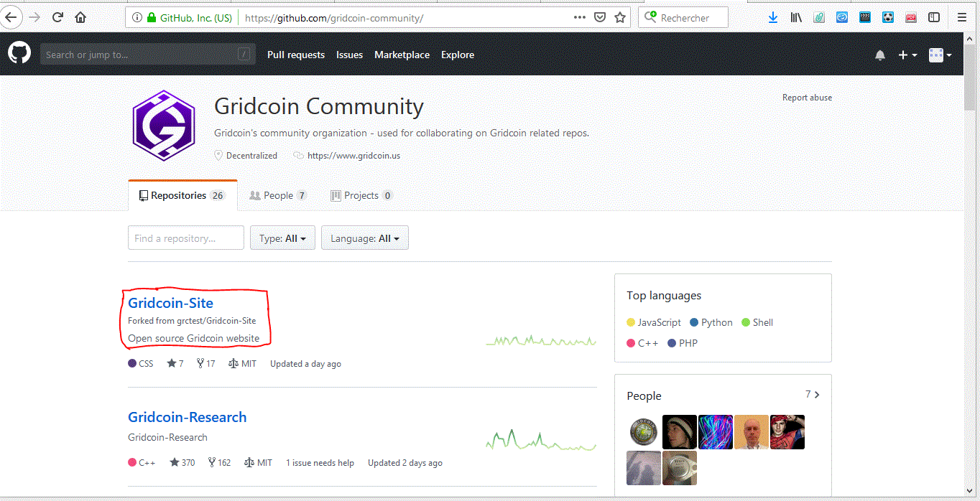
Task: Open the Firefox hamburger menu
Action: (962, 18)
